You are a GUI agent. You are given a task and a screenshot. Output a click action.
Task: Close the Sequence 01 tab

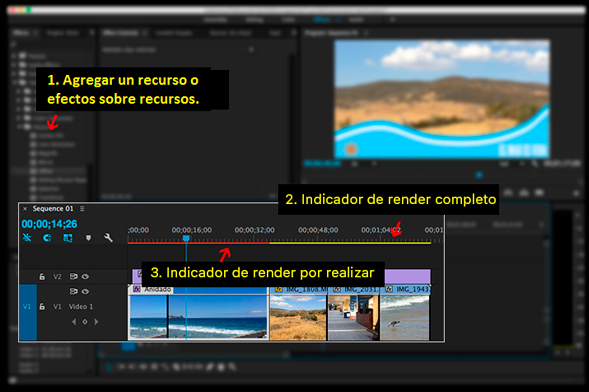point(25,209)
